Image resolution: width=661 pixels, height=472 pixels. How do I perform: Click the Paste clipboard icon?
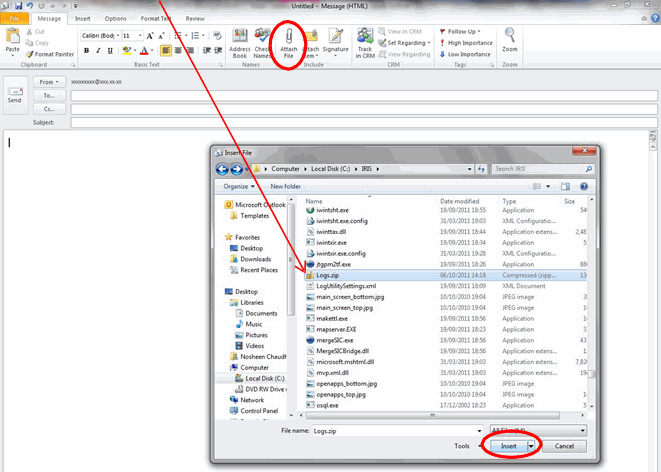tap(12, 36)
